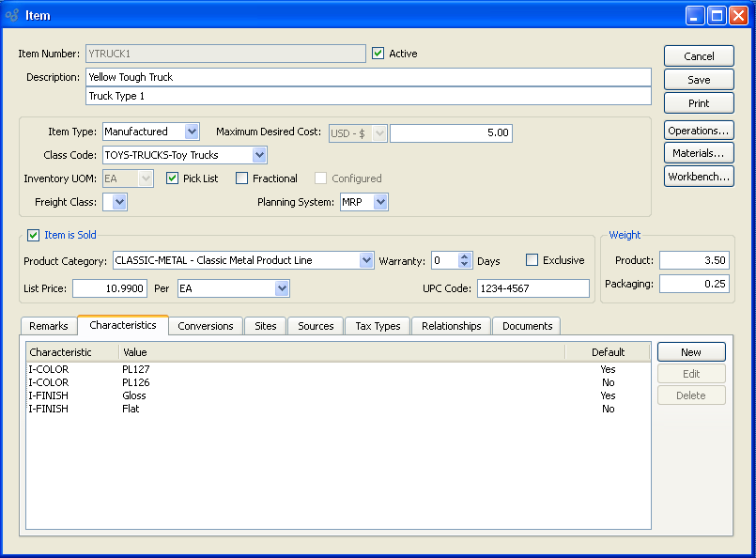Click the Save button

click(699, 80)
